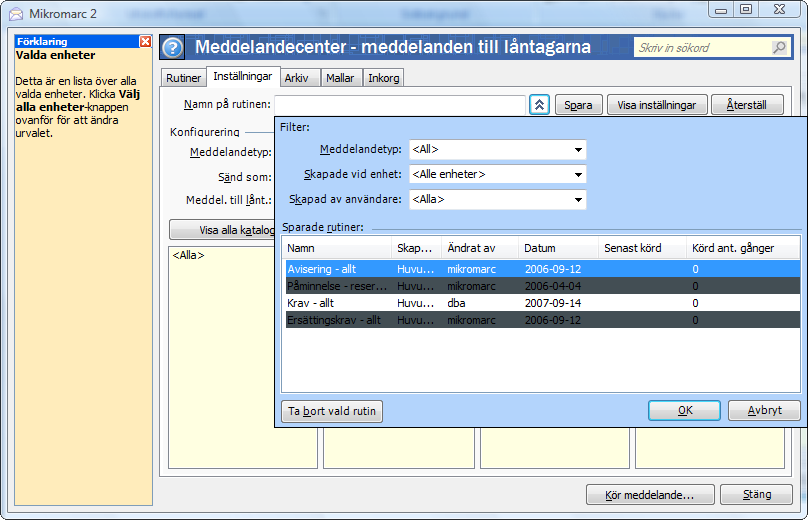Sort by Körd ant. gånger column header
808x520 pixels.
click(743, 248)
